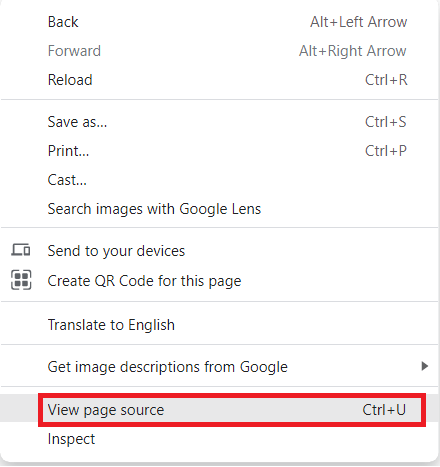The image size is (440, 467).
Task: Choose Print... from the menu
Action: 219,151
